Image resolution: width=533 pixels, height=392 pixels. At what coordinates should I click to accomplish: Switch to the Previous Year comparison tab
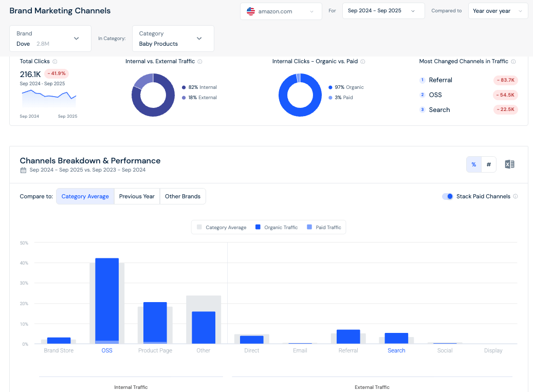point(136,196)
